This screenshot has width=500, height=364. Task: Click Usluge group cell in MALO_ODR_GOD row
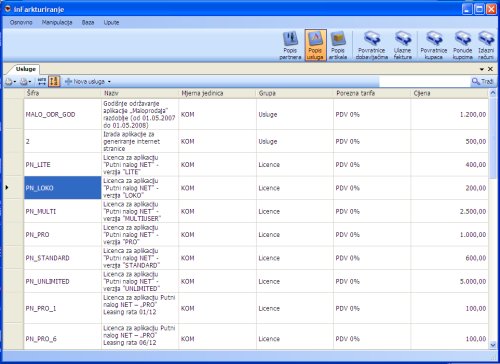(294, 114)
